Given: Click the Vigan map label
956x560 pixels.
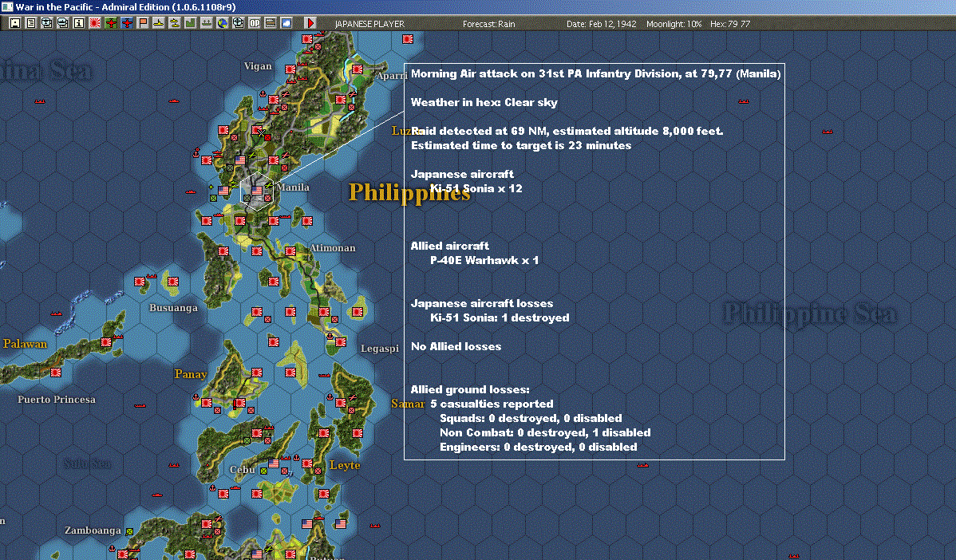Looking at the screenshot, I should [x=258, y=65].
